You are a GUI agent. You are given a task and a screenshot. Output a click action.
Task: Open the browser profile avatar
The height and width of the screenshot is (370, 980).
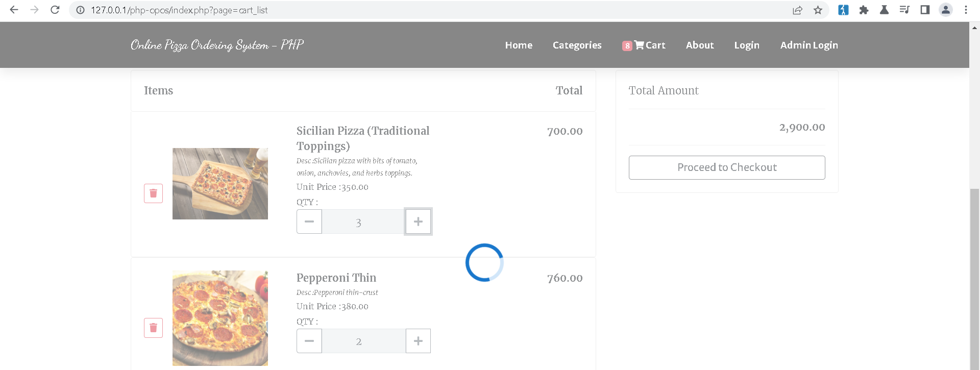point(946,10)
